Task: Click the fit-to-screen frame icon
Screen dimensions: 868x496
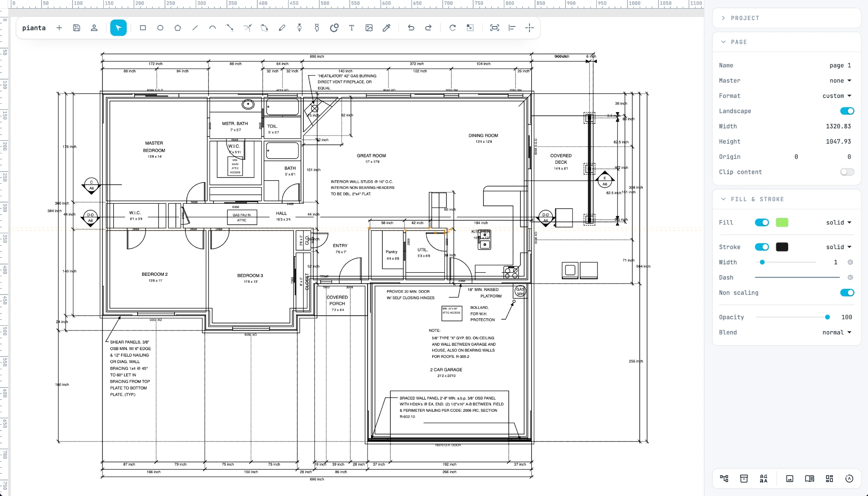Action: click(x=494, y=28)
